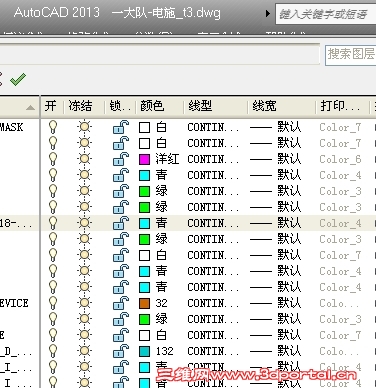Freeze the highlighted 18-... layer
The width and height of the screenshot is (376, 388).
click(x=84, y=223)
